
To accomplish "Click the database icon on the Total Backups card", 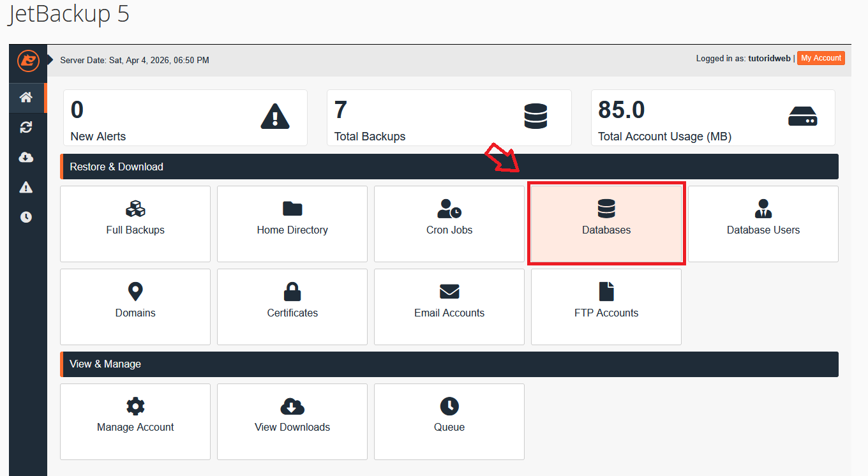I will [x=535, y=116].
